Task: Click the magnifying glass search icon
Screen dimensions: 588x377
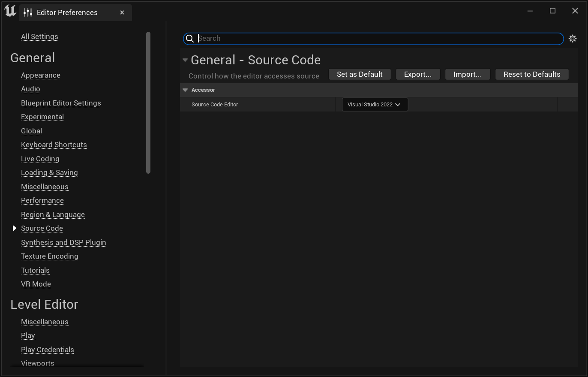Action: point(190,39)
